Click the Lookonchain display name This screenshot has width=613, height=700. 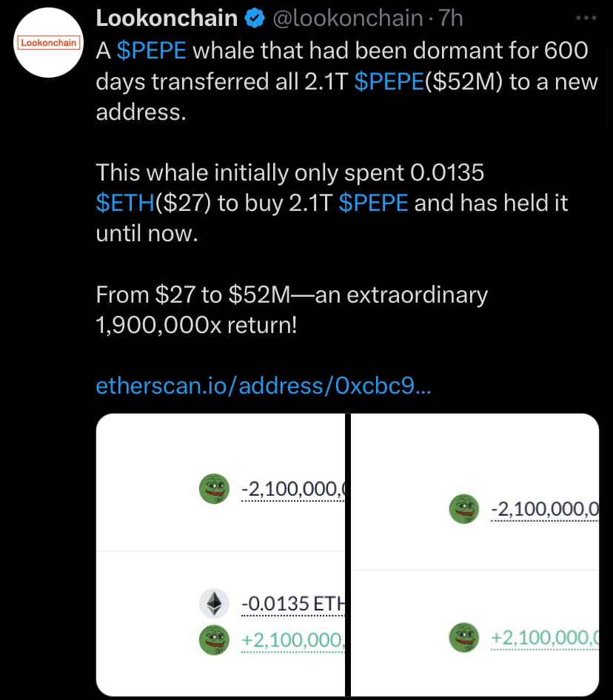coord(166,17)
